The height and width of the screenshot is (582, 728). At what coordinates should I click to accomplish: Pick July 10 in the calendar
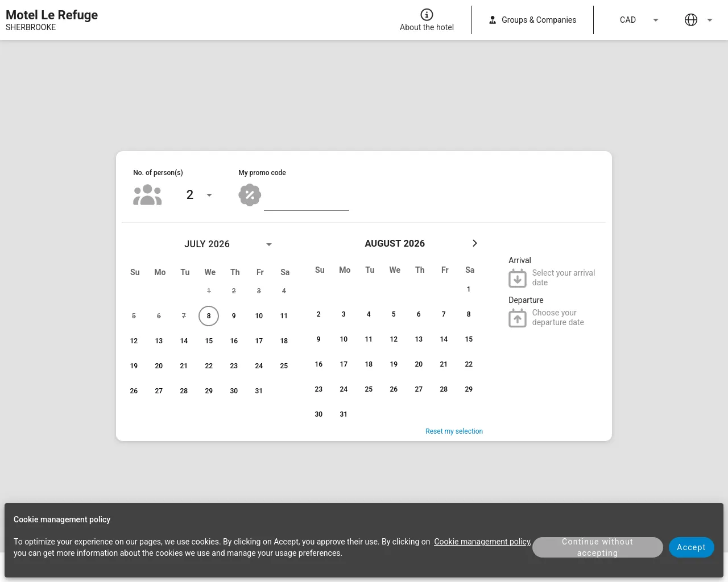click(x=259, y=316)
